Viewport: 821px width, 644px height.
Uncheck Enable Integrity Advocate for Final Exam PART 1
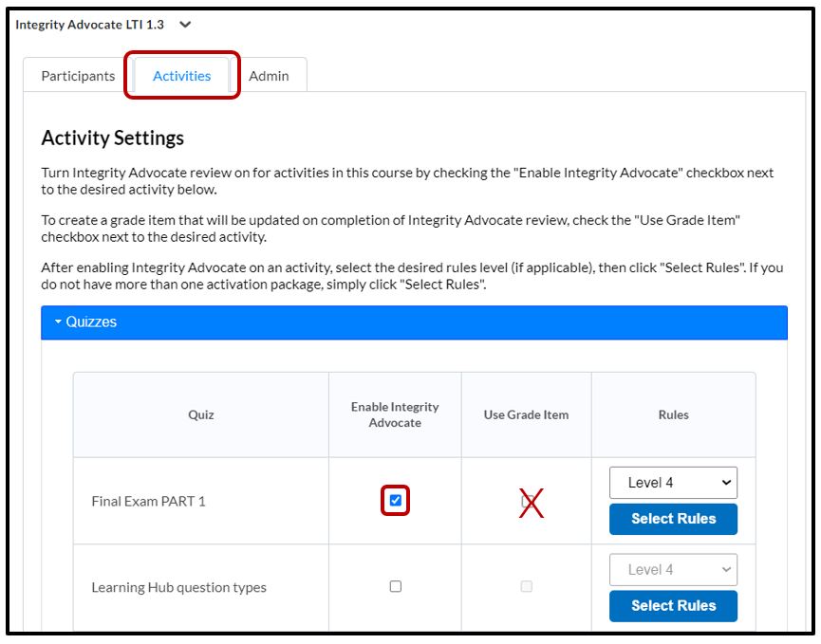[396, 501]
